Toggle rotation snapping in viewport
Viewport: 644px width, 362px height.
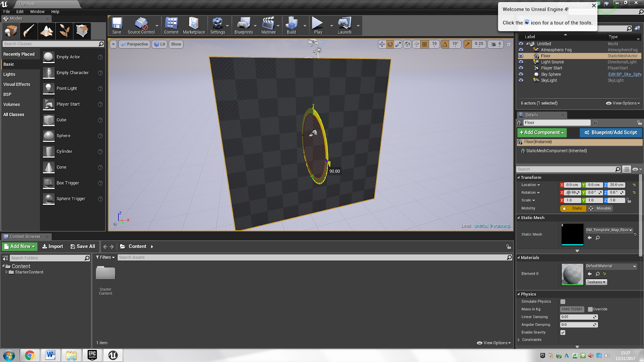click(x=445, y=44)
